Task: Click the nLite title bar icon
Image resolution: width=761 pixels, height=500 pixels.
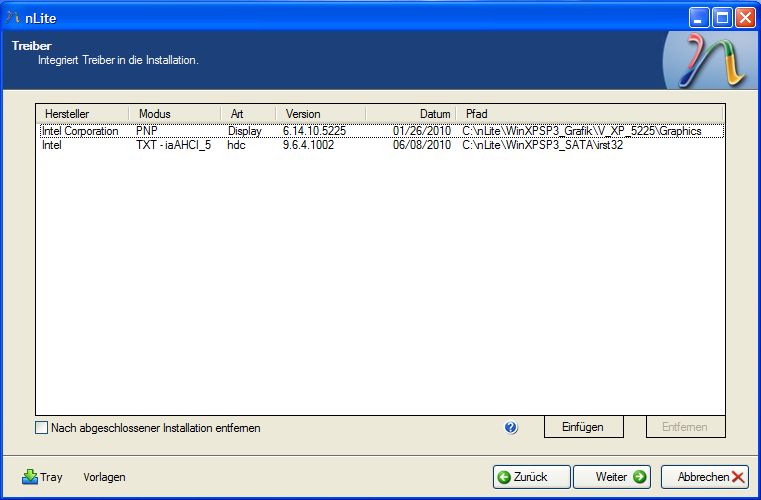Action: pyautogui.click(x=13, y=17)
